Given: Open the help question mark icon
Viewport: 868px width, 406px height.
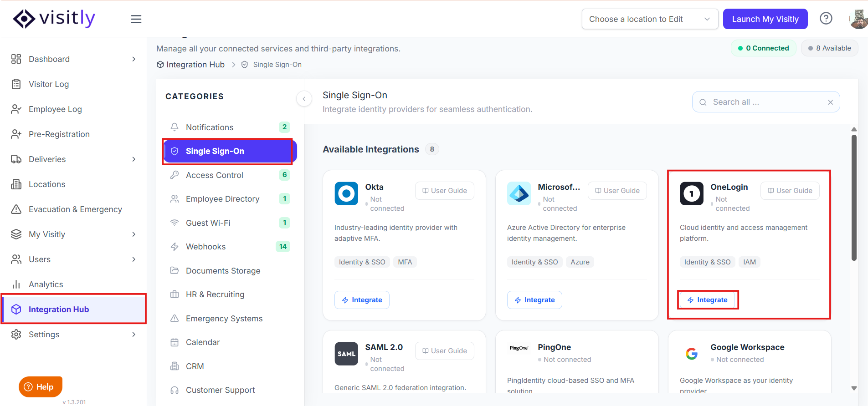Looking at the screenshot, I should (x=826, y=19).
